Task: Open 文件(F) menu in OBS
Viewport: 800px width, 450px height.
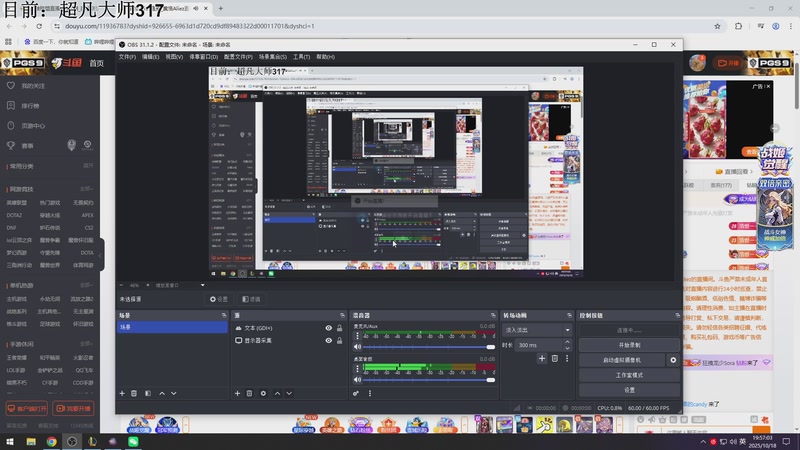Action: coord(127,57)
